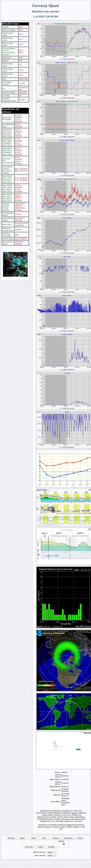Open the multi-day forecast meteogram with yellow bars
This screenshot has width=91, height=868.
[63, 507]
